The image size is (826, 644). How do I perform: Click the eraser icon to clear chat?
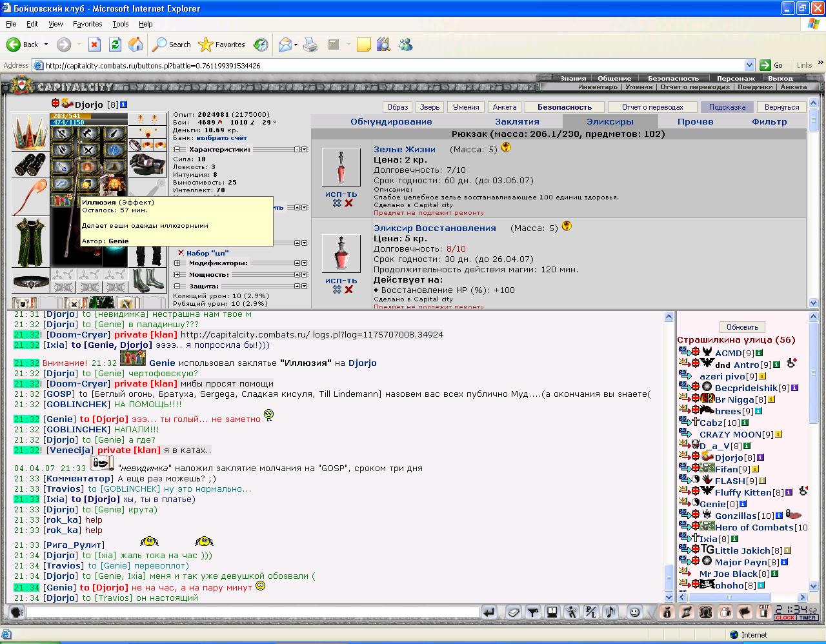pos(514,612)
